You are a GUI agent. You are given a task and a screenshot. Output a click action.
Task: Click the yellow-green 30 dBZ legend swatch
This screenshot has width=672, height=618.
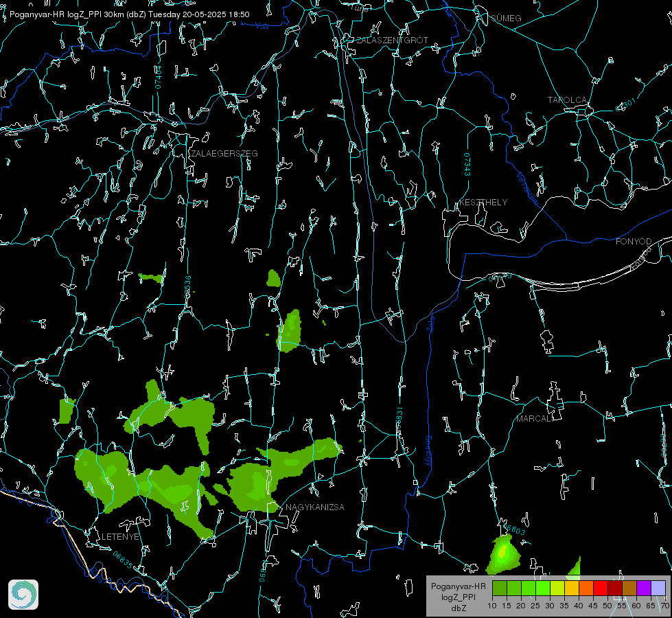point(557,588)
